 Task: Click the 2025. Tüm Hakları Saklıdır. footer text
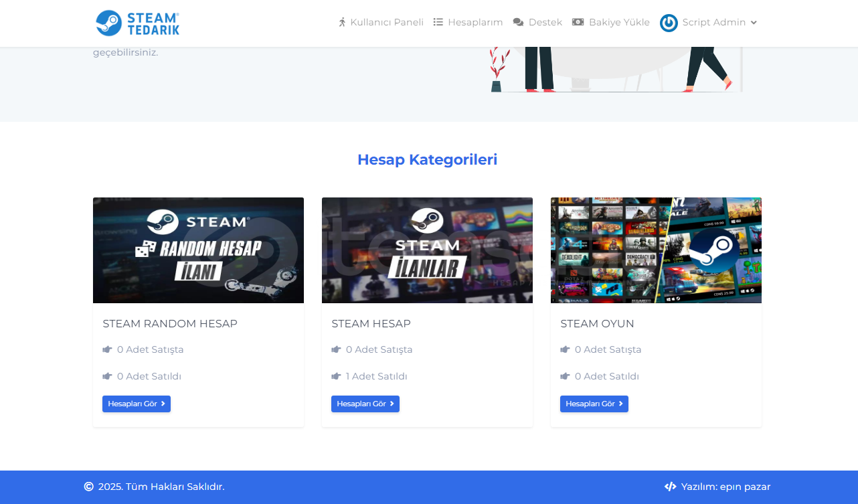click(x=161, y=487)
